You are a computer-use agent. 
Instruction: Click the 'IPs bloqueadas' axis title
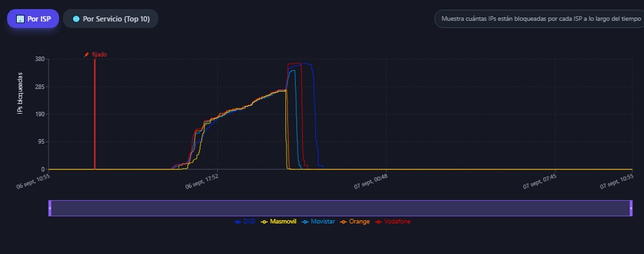pos(20,93)
